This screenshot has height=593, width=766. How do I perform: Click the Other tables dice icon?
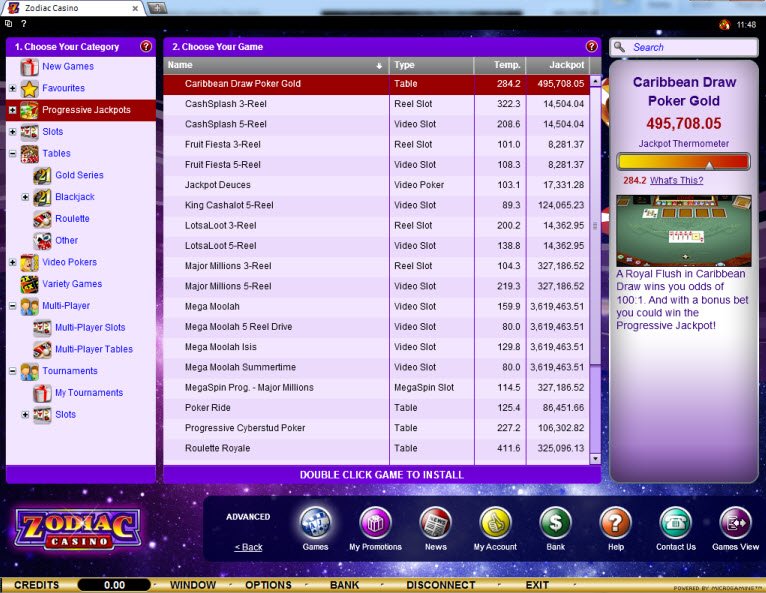(x=42, y=241)
